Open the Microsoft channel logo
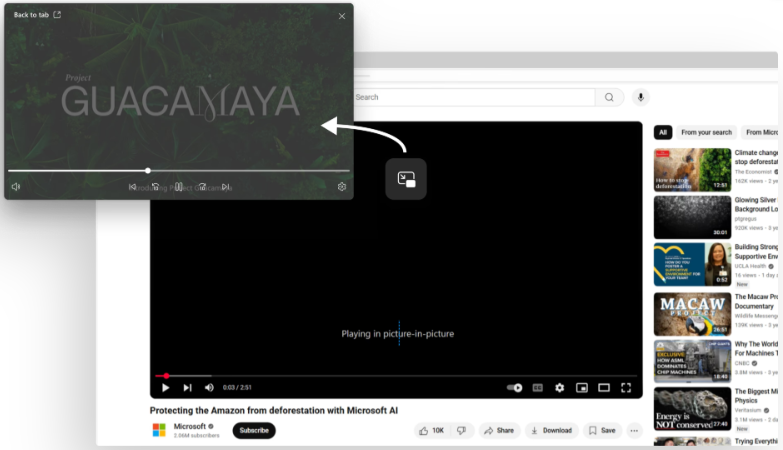This screenshot has height=450, width=783. (159, 430)
